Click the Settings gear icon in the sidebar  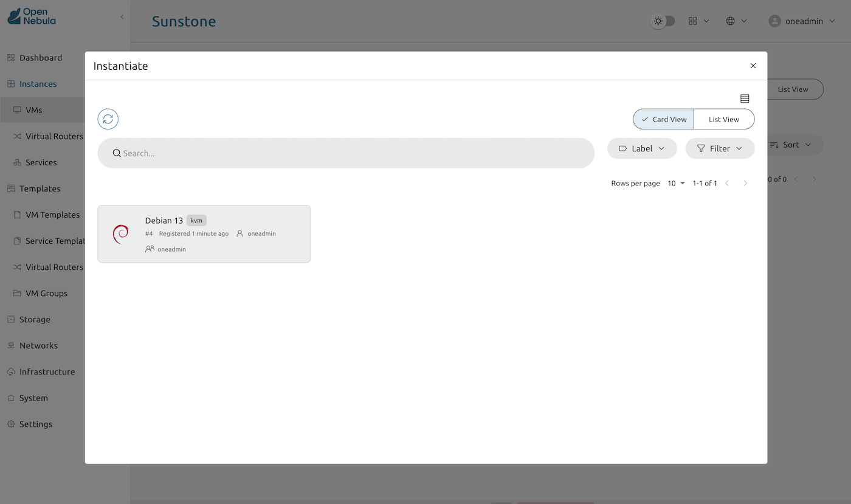[10, 424]
